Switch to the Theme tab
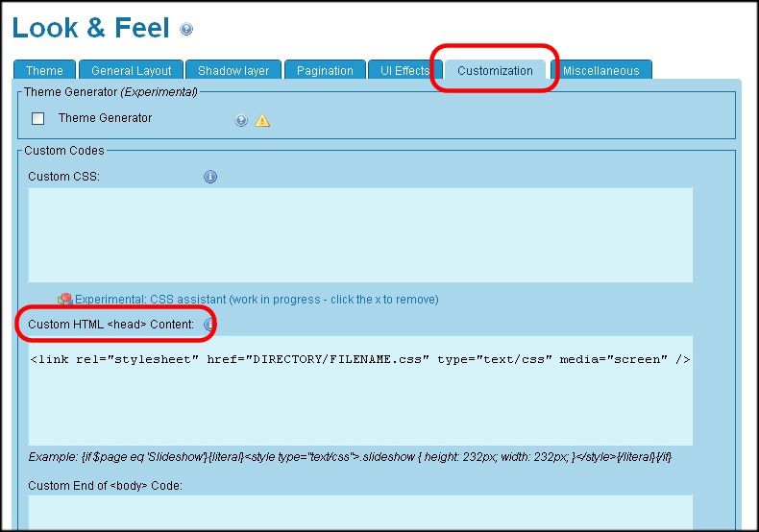This screenshot has width=759, height=532. 44,70
